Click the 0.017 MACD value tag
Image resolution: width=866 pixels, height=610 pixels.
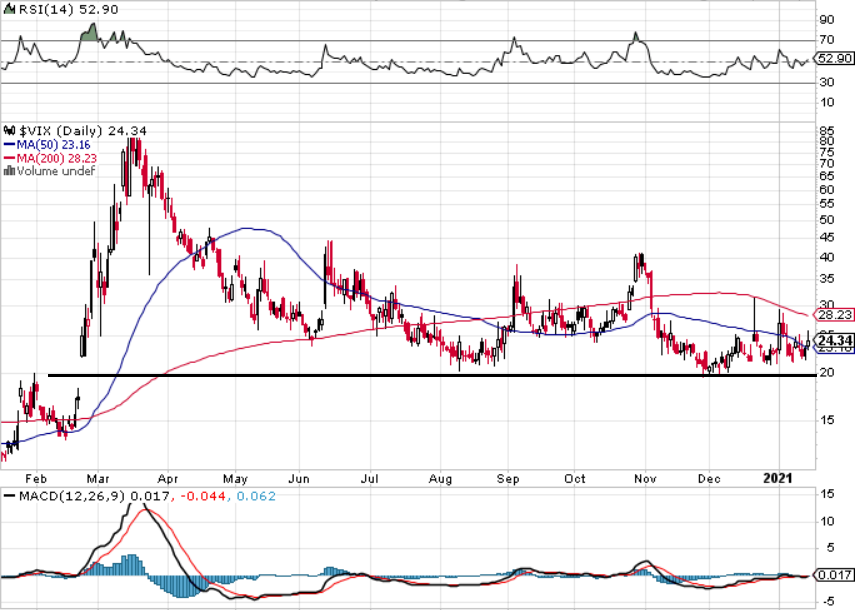coord(836,575)
